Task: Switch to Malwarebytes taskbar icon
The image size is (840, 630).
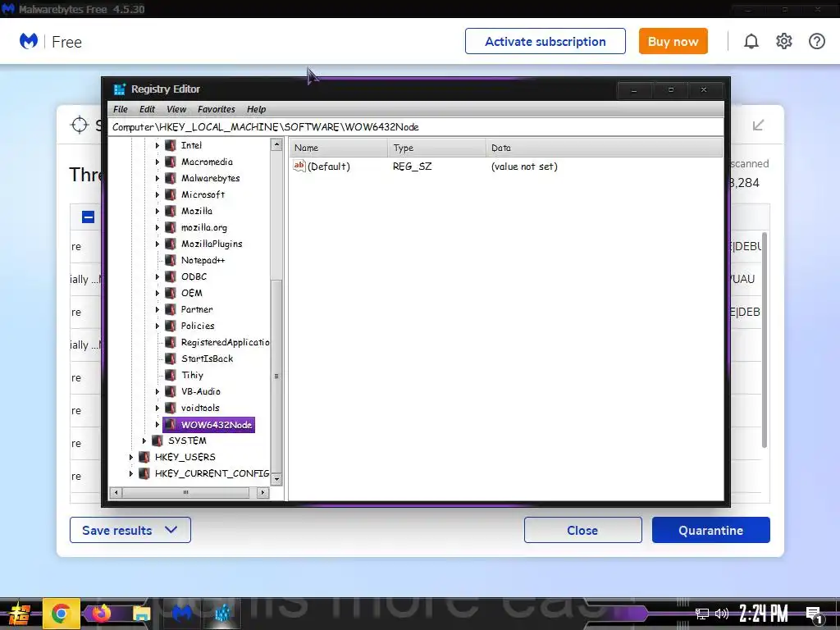Action: [x=182, y=614]
